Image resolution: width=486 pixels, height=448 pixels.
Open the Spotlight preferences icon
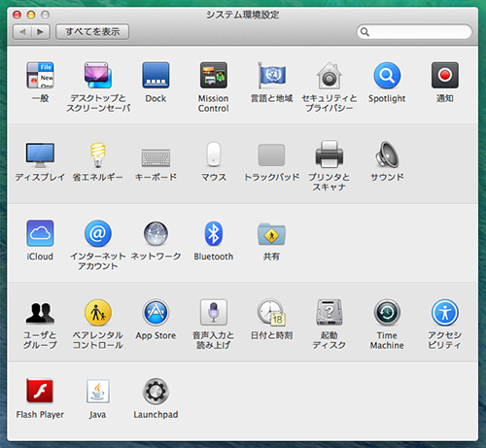pyautogui.click(x=387, y=75)
